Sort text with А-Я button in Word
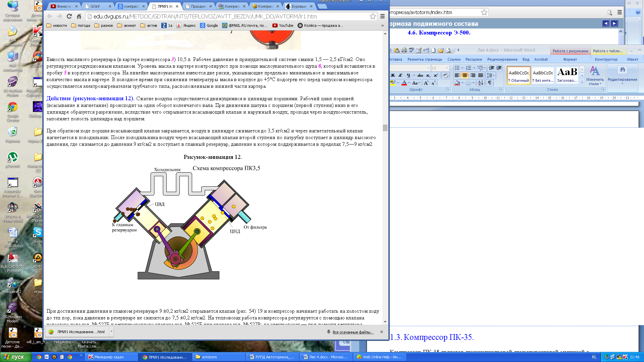The width and height of the screenshot is (644, 362). tap(481, 83)
